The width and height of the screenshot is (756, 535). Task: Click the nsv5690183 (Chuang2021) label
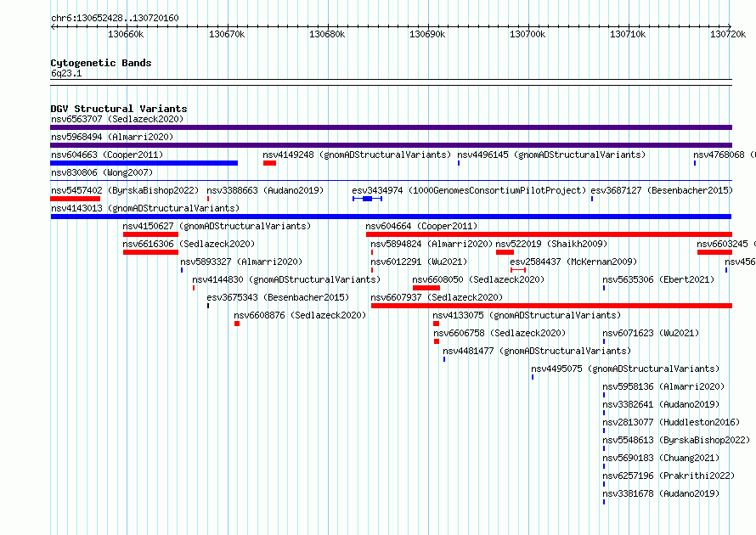tap(661, 458)
